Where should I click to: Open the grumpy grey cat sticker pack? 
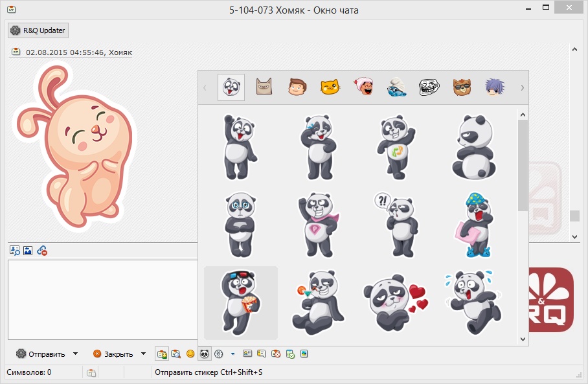coord(264,87)
